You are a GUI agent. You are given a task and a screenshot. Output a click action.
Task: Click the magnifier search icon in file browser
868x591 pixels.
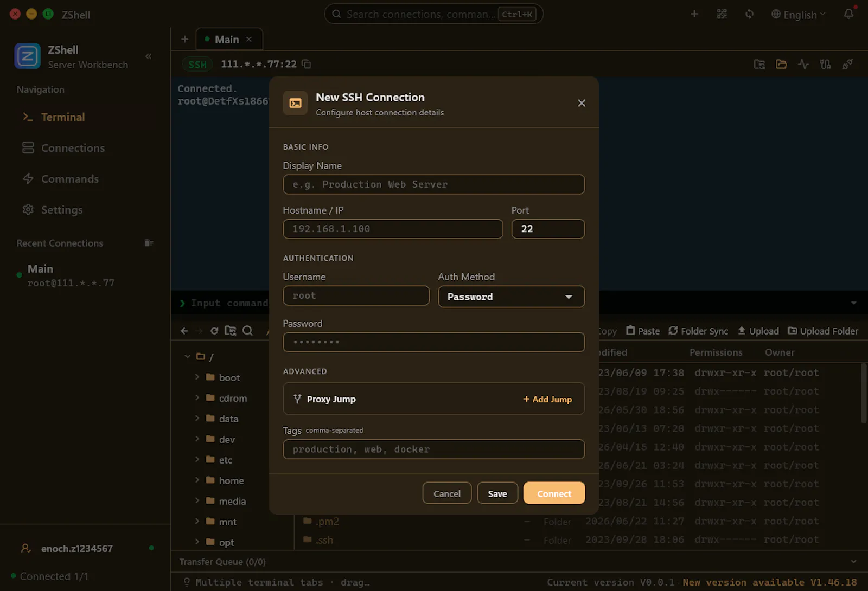[247, 331]
